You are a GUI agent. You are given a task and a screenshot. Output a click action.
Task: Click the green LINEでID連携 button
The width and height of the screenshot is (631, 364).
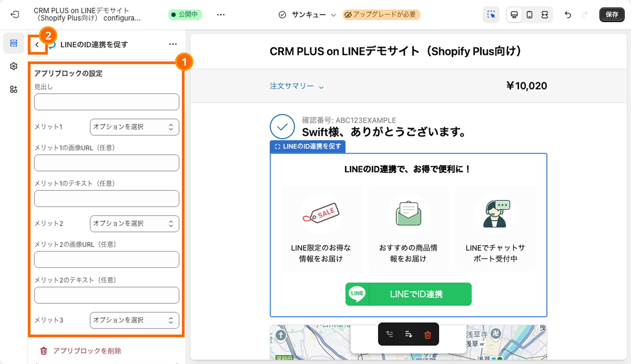(408, 294)
